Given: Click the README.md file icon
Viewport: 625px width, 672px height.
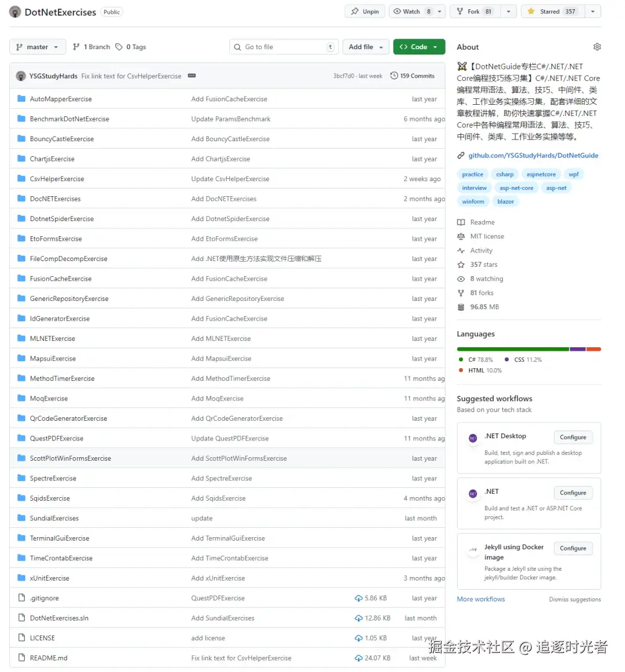Looking at the screenshot, I should coord(21,658).
